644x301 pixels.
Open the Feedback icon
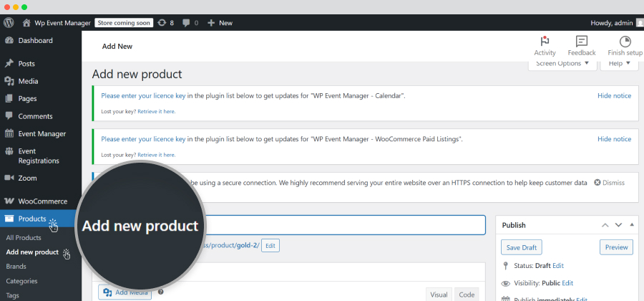(582, 46)
